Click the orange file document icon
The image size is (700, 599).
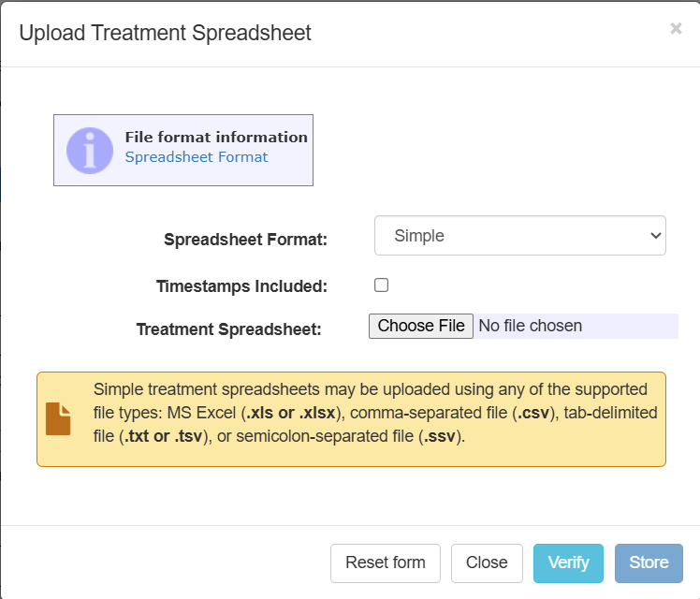tap(58, 418)
